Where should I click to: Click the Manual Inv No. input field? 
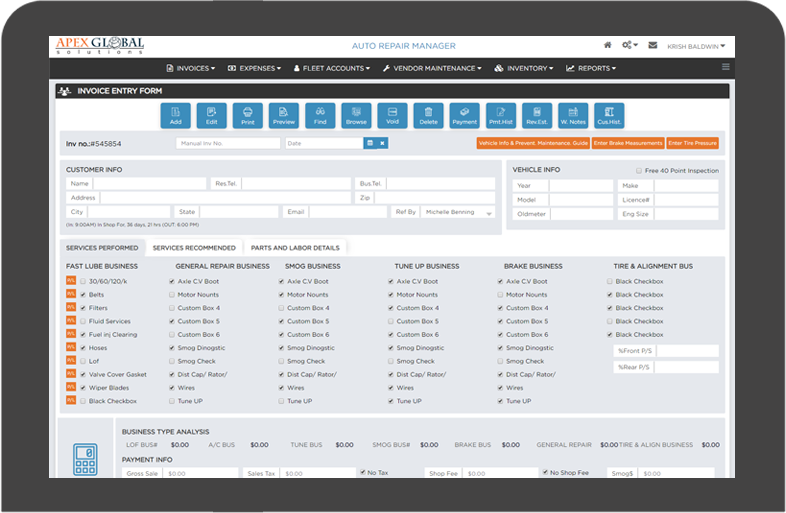[228, 143]
